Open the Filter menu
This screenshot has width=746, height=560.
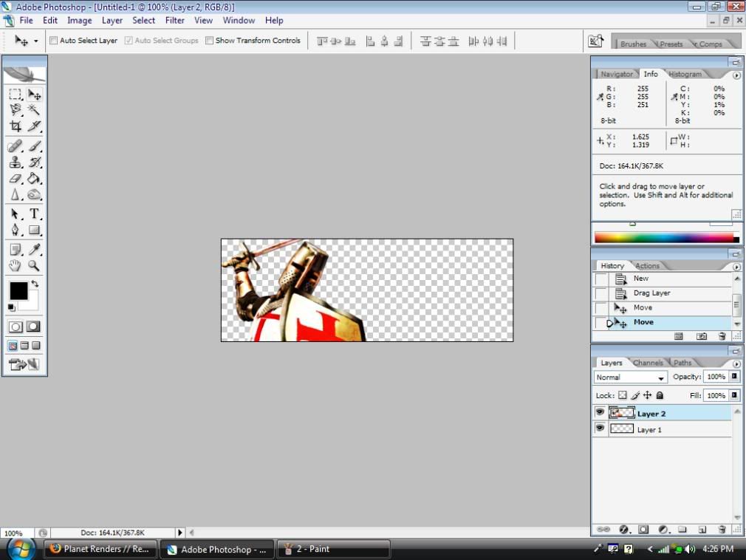pos(174,21)
